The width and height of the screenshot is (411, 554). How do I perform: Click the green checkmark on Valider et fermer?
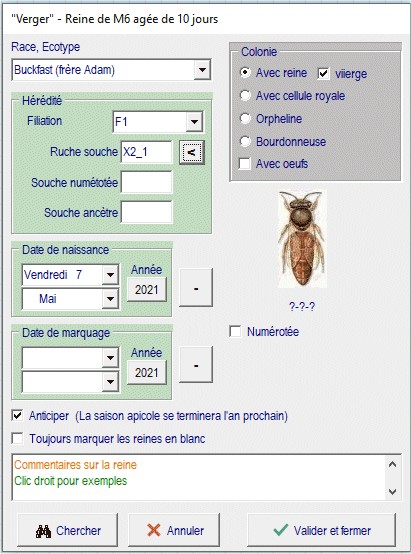click(281, 530)
